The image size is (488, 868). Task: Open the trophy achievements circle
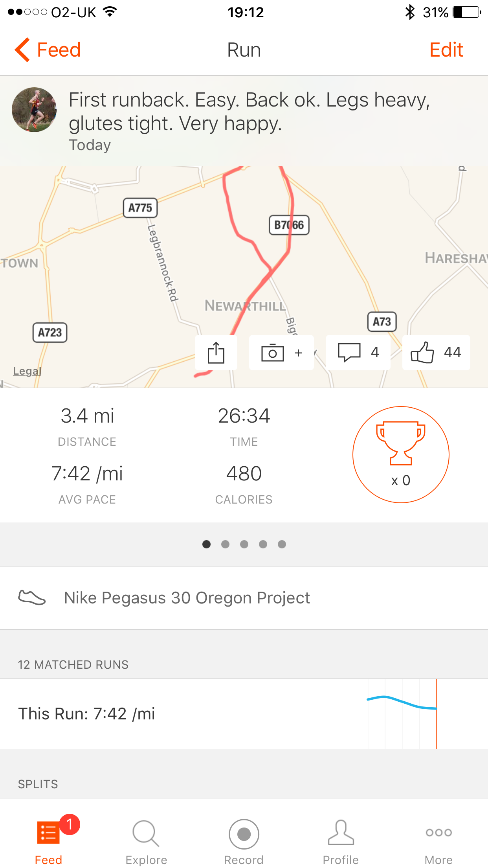pos(401,454)
